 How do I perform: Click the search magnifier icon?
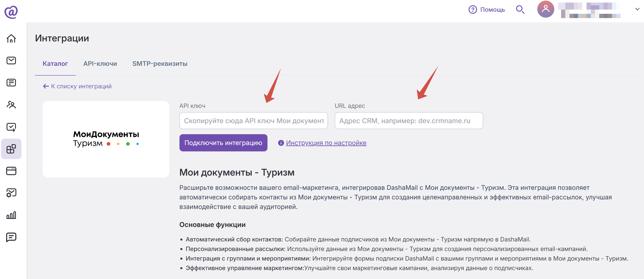pos(520,10)
